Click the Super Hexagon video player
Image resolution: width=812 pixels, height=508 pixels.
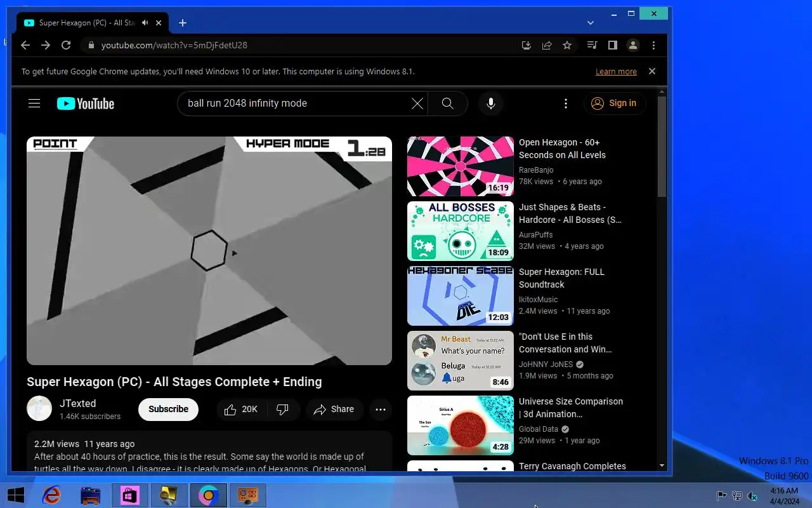tap(209, 251)
